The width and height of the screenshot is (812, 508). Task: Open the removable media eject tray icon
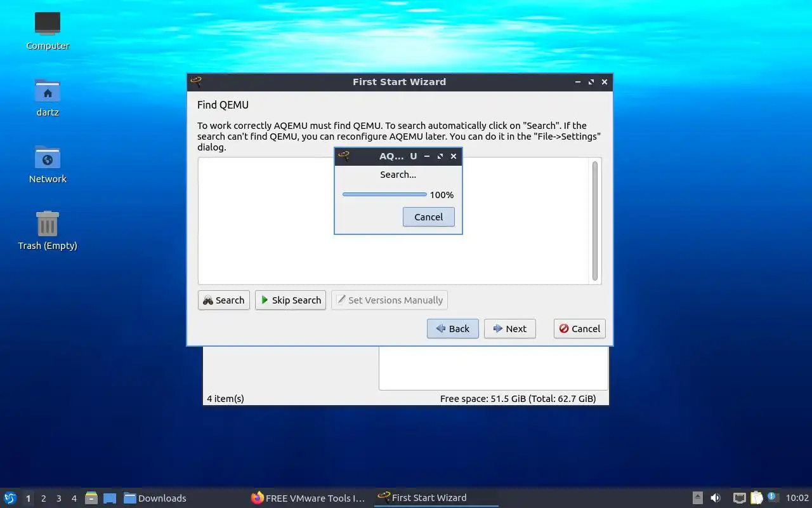(x=697, y=498)
